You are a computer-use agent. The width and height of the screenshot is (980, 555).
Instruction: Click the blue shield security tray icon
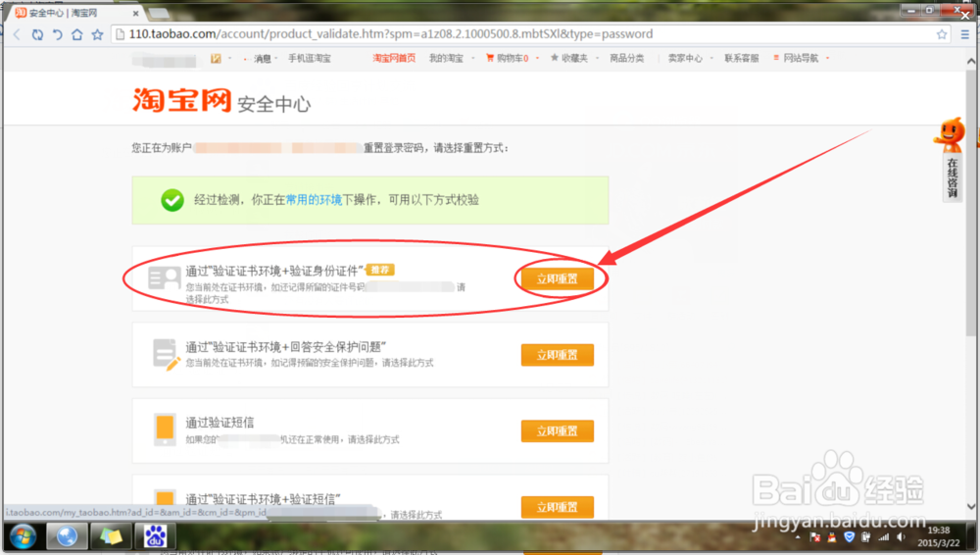point(849,536)
